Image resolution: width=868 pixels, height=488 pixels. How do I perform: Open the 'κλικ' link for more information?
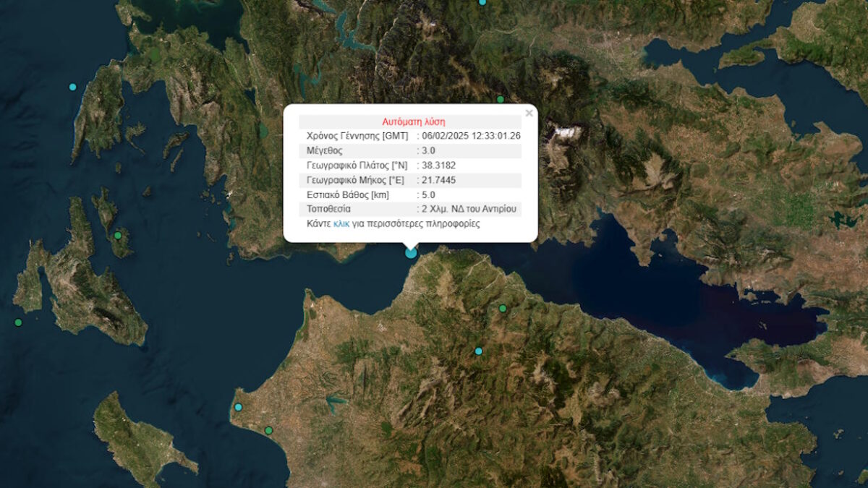click(x=341, y=224)
